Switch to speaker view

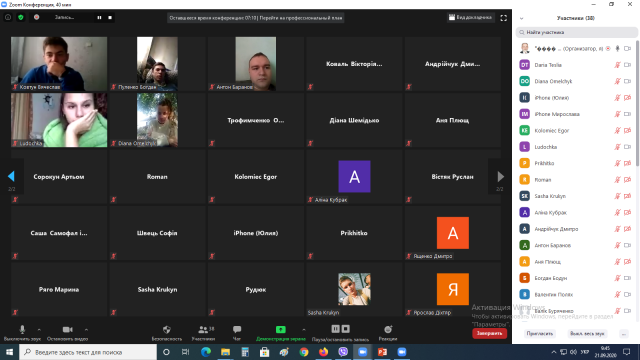click(x=470, y=18)
